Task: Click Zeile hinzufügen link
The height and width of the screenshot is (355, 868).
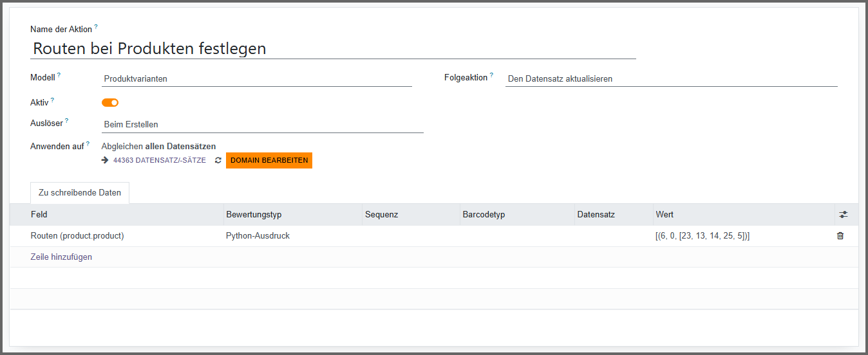Action: coord(61,257)
